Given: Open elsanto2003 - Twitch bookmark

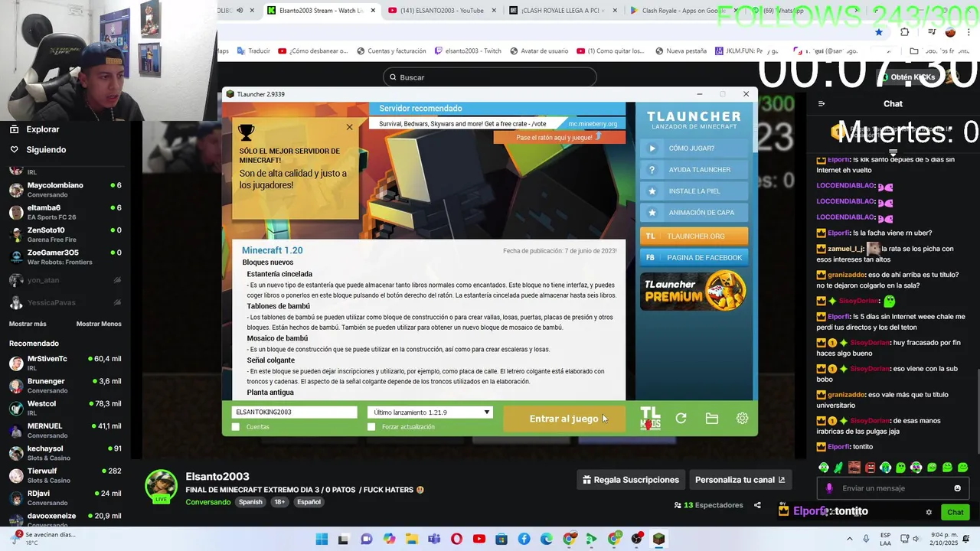Looking at the screenshot, I should coord(468,51).
